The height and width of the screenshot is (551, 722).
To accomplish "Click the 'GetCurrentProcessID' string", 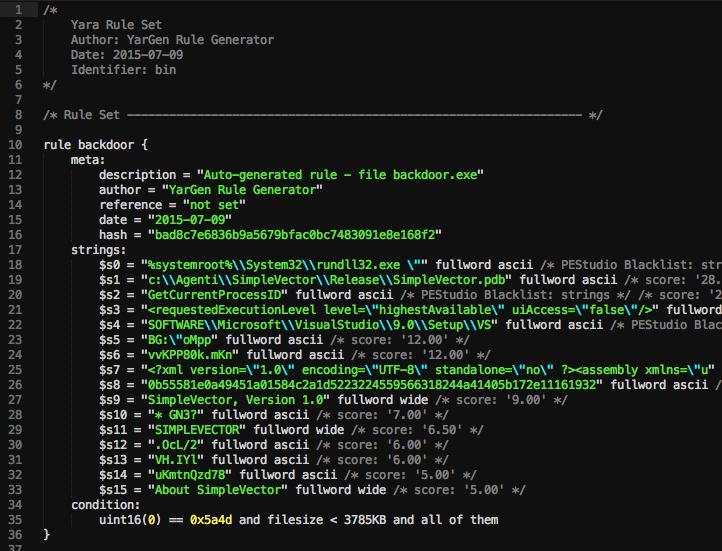I will [214, 295].
